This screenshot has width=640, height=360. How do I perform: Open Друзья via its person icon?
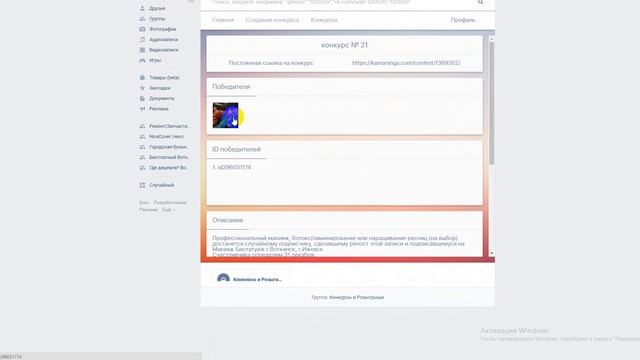(142, 8)
